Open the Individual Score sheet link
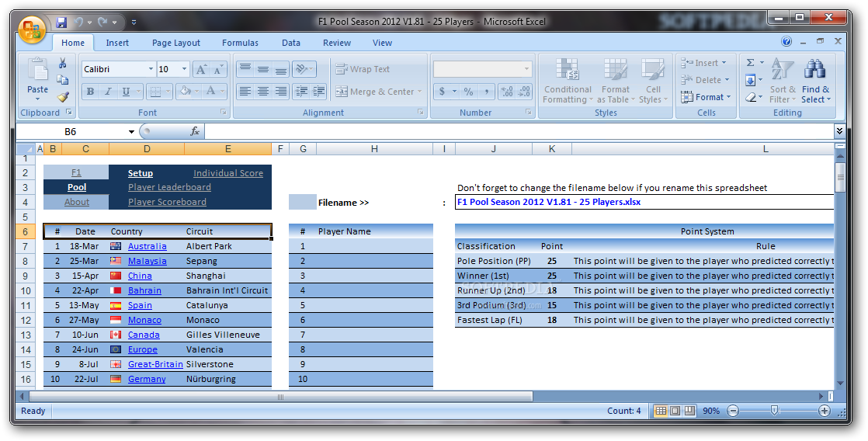The width and height of the screenshot is (868, 441). 228,173
